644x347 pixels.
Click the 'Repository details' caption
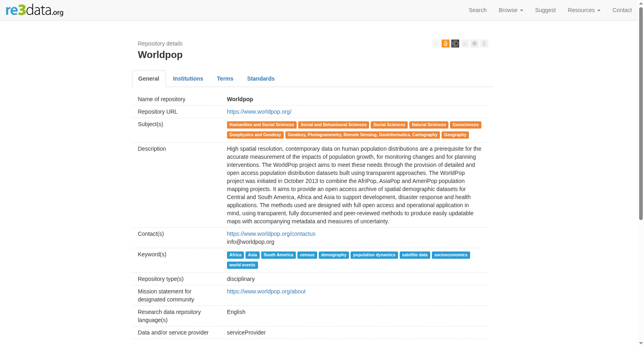coord(160,44)
